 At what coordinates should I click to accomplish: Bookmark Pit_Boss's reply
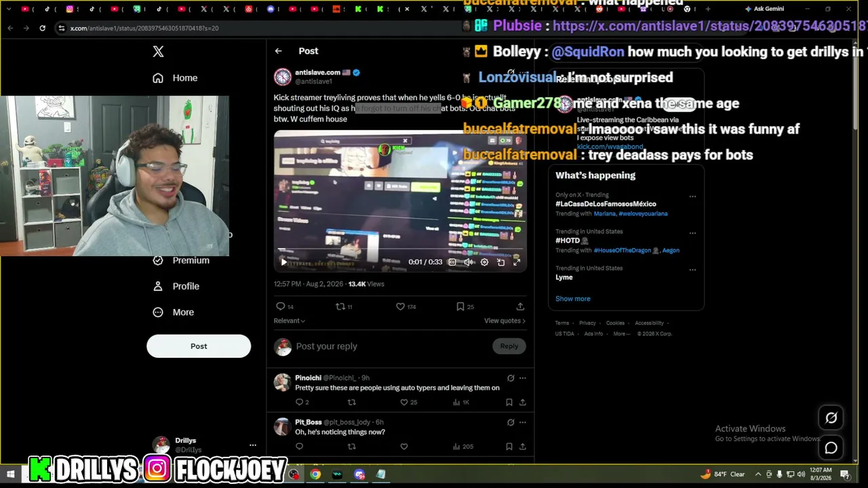click(x=509, y=447)
